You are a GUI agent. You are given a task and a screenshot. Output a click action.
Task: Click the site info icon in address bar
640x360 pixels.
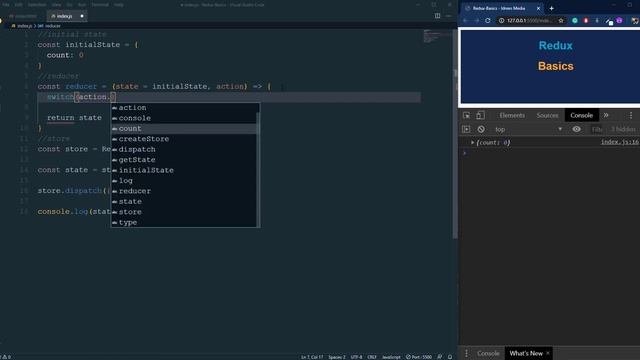[501, 20]
